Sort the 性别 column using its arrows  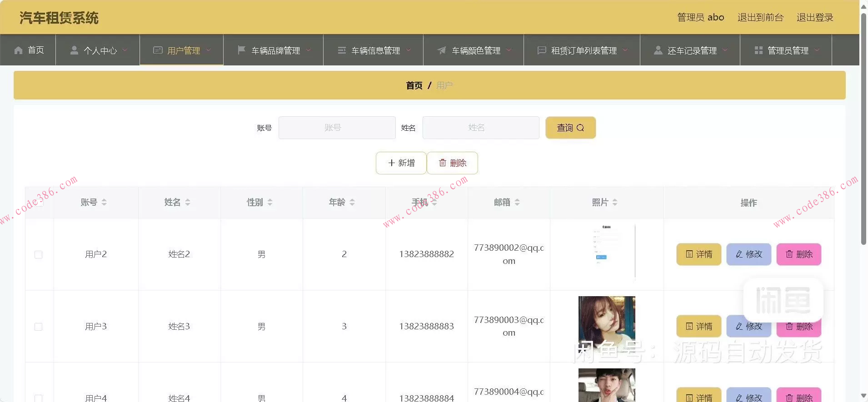point(270,202)
